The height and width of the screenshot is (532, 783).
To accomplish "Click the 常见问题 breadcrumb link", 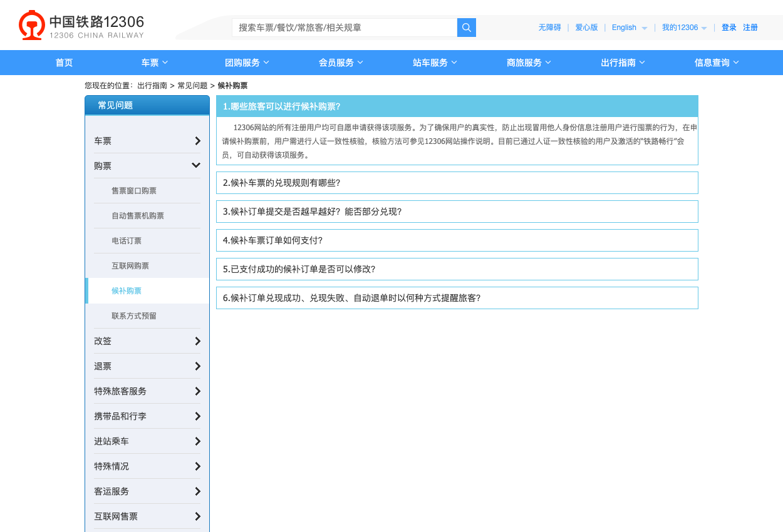I will pos(192,86).
